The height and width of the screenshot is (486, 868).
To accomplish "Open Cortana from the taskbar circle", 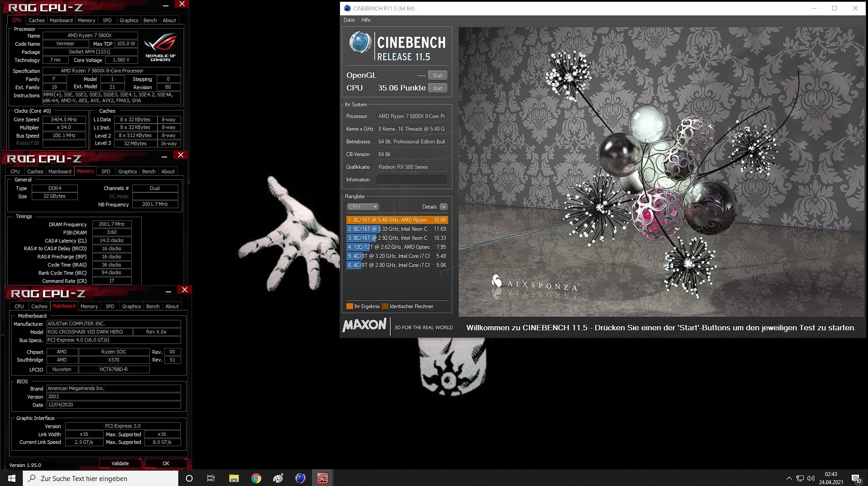I will coord(189,478).
